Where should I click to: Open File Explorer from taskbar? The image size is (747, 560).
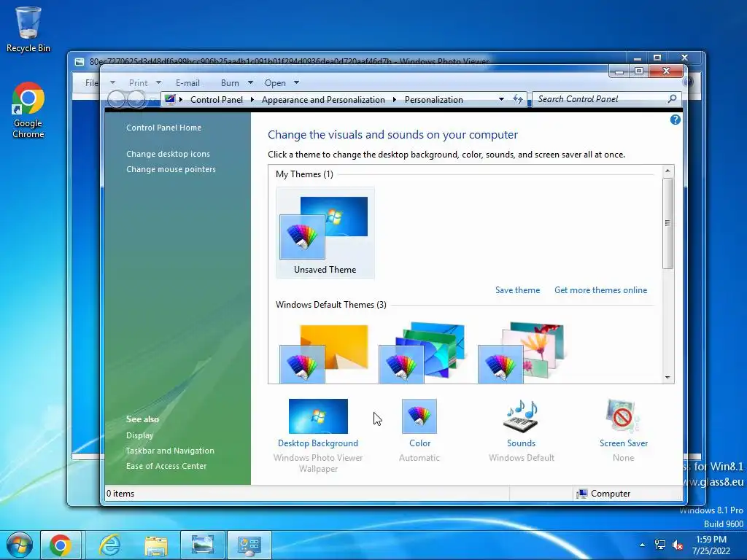tap(156, 545)
